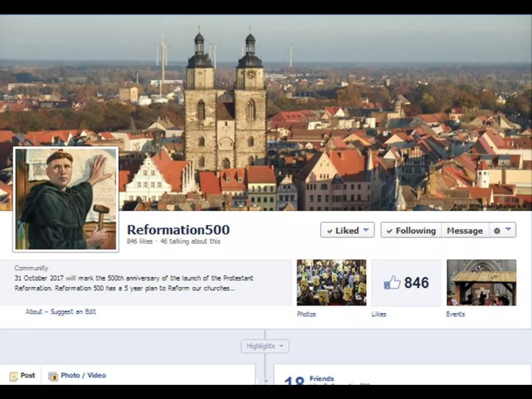Viewport: 532px width, 399px height.
Task: Open the Photos thumbnail
Action: 331,282
